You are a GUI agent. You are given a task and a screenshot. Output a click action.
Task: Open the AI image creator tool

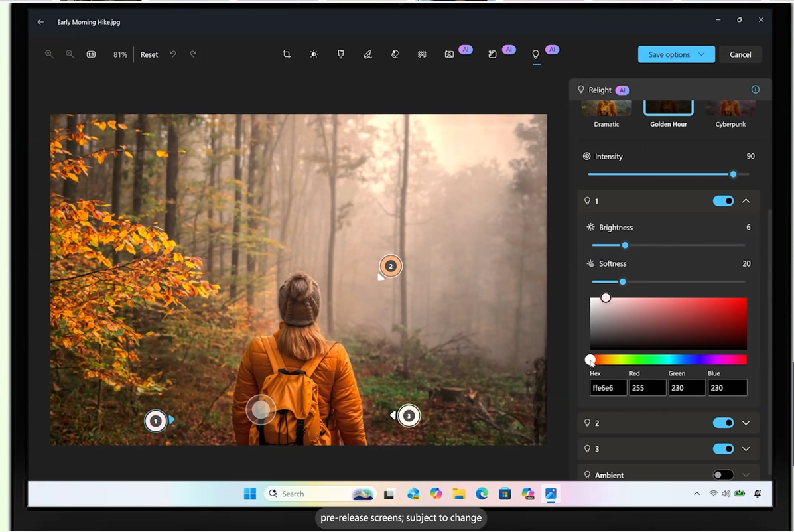click(449, 54)
